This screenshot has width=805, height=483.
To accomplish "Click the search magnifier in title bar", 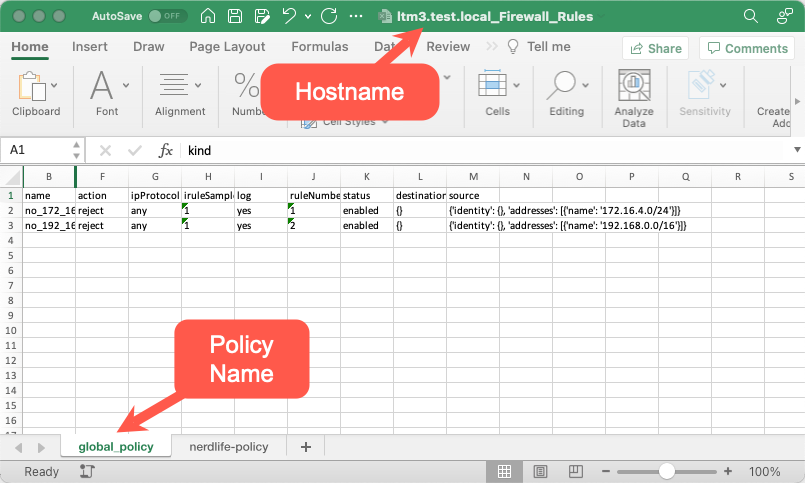I will (x=751, y=16).
